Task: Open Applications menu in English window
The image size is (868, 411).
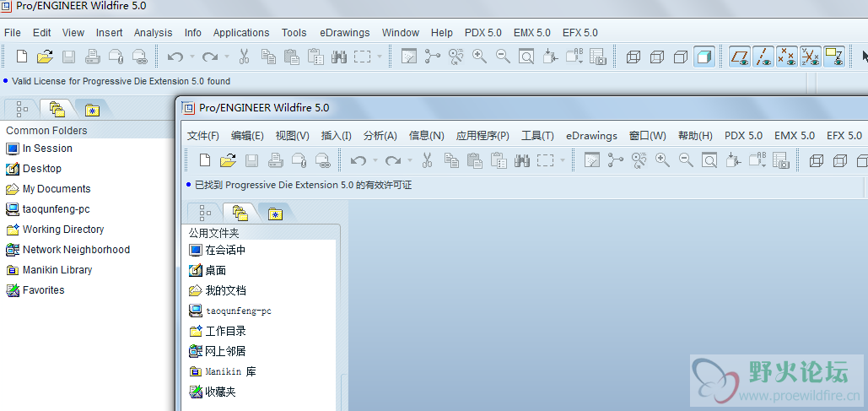Action: pyautogui.click(x=241, y=33)
